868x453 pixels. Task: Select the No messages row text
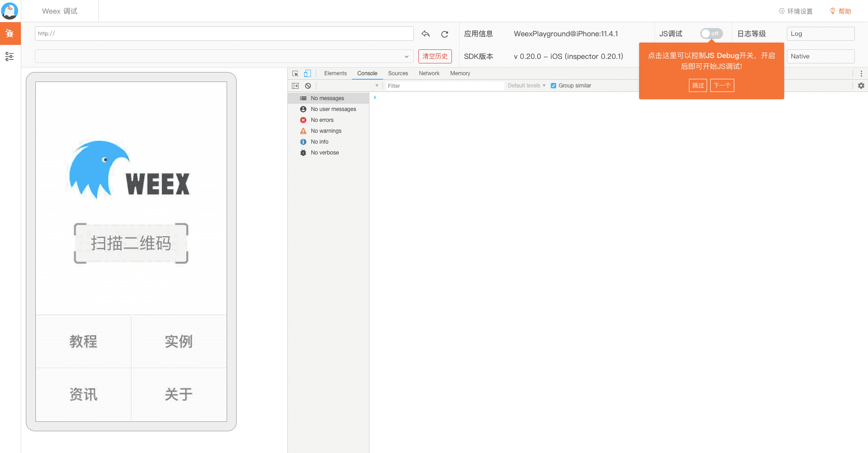(x=327, y=98)
